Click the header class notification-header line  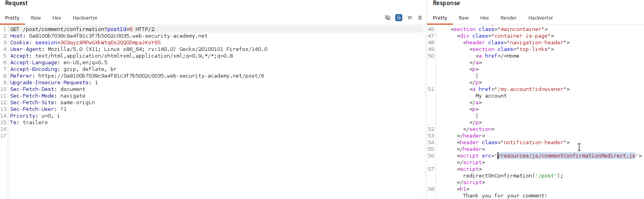(513, 143)
